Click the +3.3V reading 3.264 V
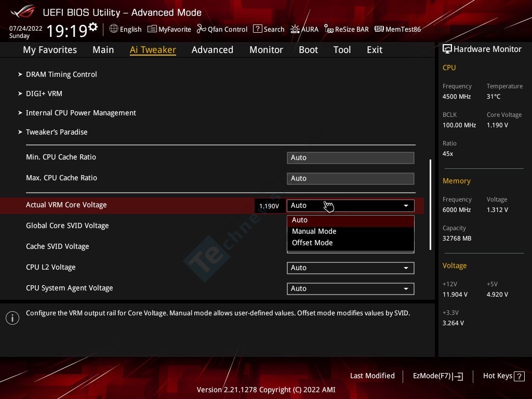The height and width of the screenshot is (399, 532). 453,323
